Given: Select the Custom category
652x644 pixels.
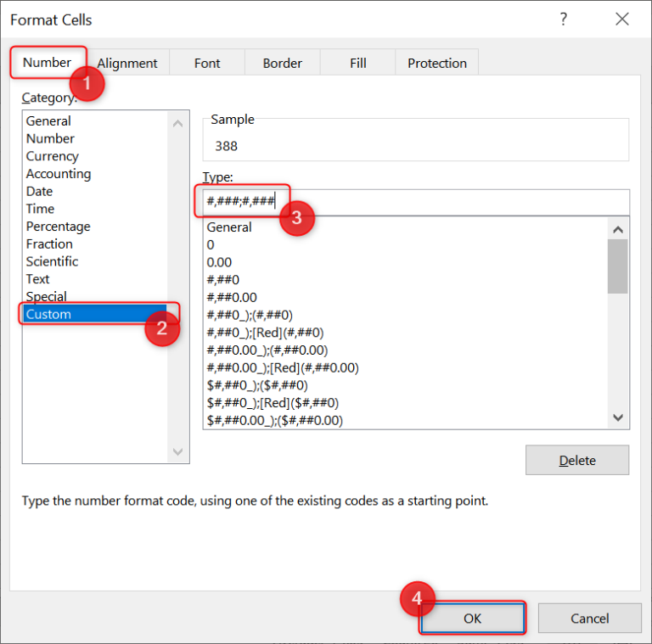Looking at the screenshot, I should (x=49, y=314).
